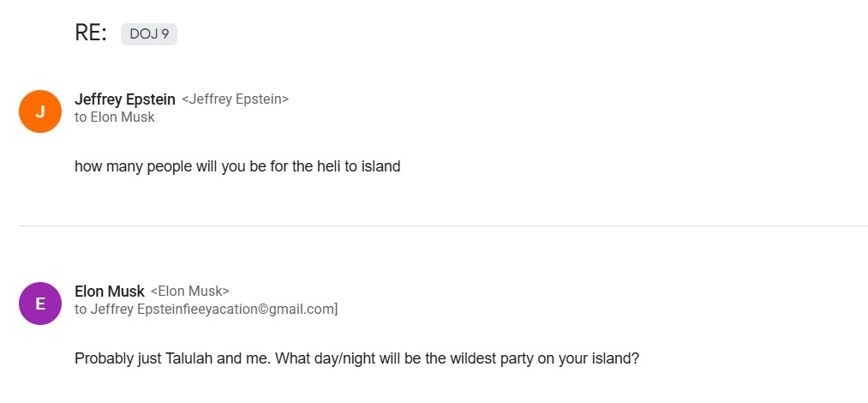This screenshot has height=403, width=868.
Task: Click the divider line between the messages
Action: coord(443,226)
